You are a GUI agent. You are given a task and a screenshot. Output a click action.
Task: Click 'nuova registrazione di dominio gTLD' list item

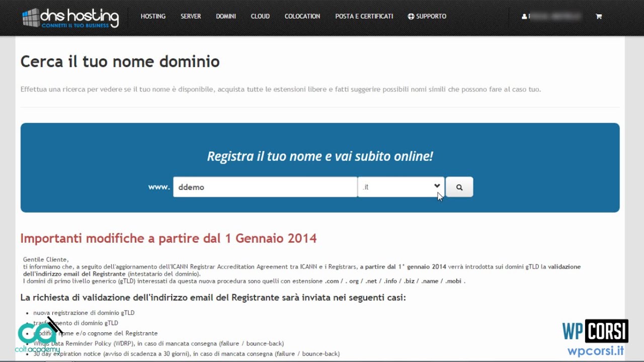pyautogui.click(x=84, y=313)
